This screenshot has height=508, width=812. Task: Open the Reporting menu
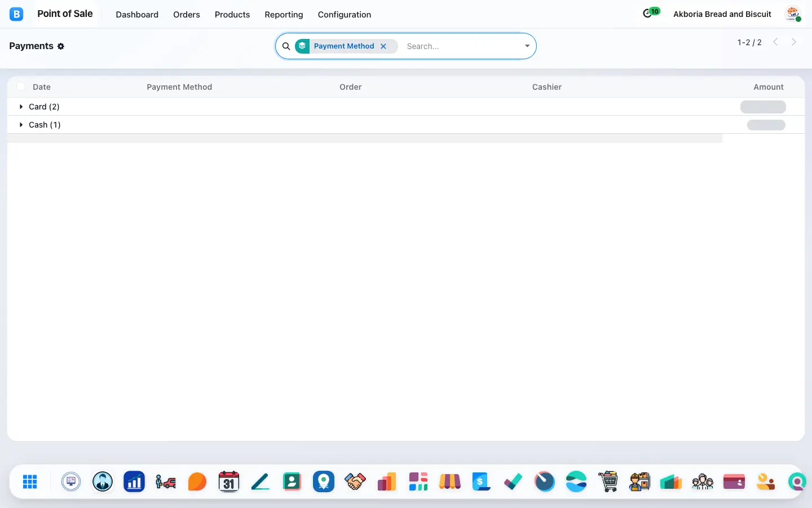[x=284, y=15]
